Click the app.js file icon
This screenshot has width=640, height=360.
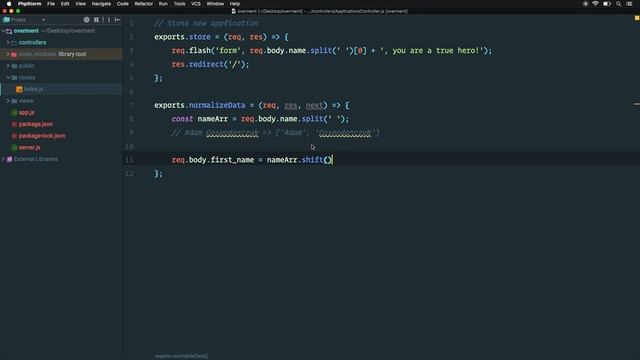point(14,113)
